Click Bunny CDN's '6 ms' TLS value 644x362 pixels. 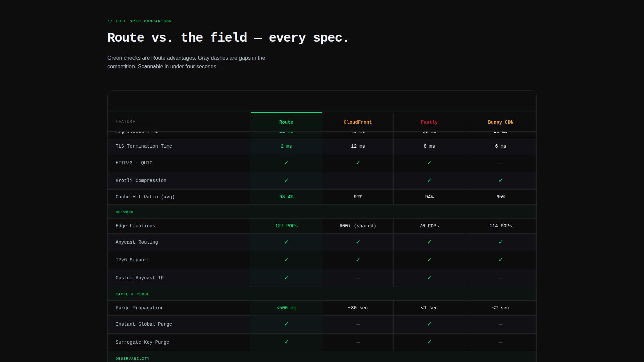[x=500, y=146]
